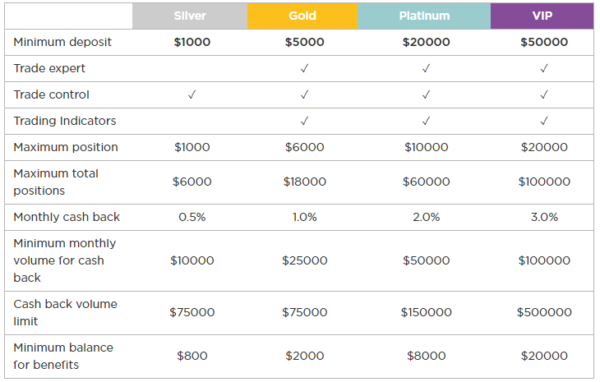Click VIP Trading indicators checkmark
The width and height of the screenshot is (600, 382).
tap(544, 121)
